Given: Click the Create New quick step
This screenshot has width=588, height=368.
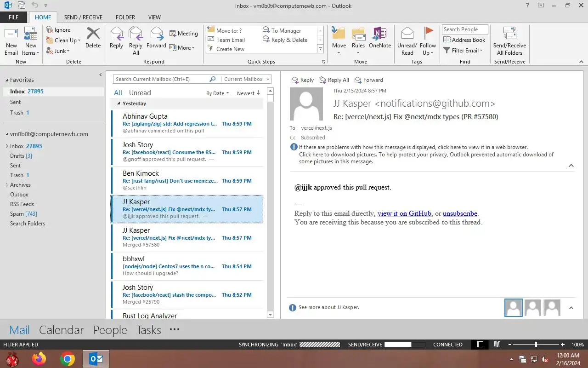Looking at the screenshot, I should tap(226, 49).
